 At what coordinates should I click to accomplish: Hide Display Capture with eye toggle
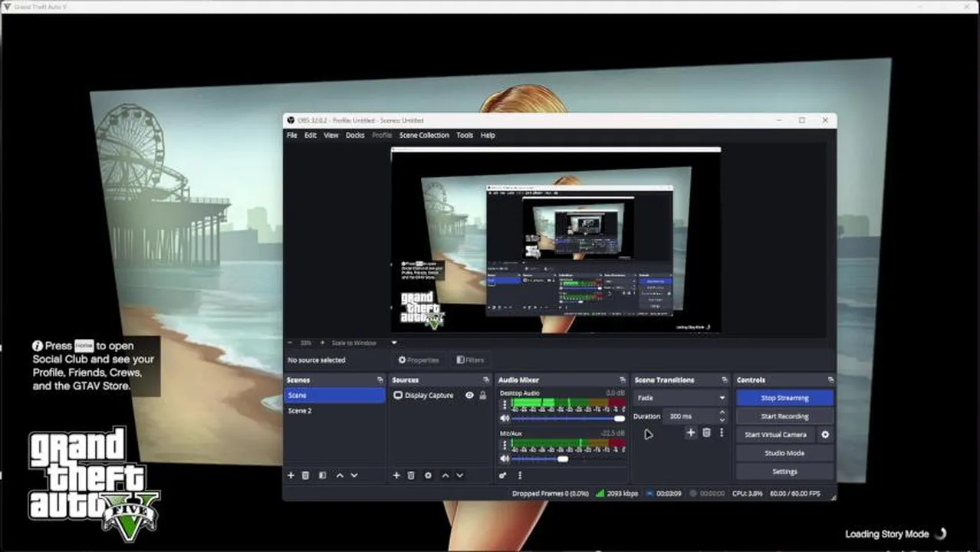coord(469,396)
